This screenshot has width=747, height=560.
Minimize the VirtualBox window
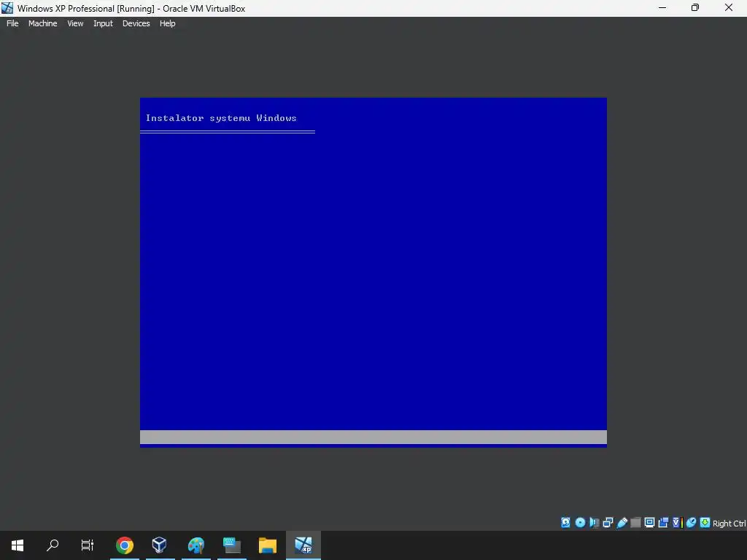pos(662,7)
